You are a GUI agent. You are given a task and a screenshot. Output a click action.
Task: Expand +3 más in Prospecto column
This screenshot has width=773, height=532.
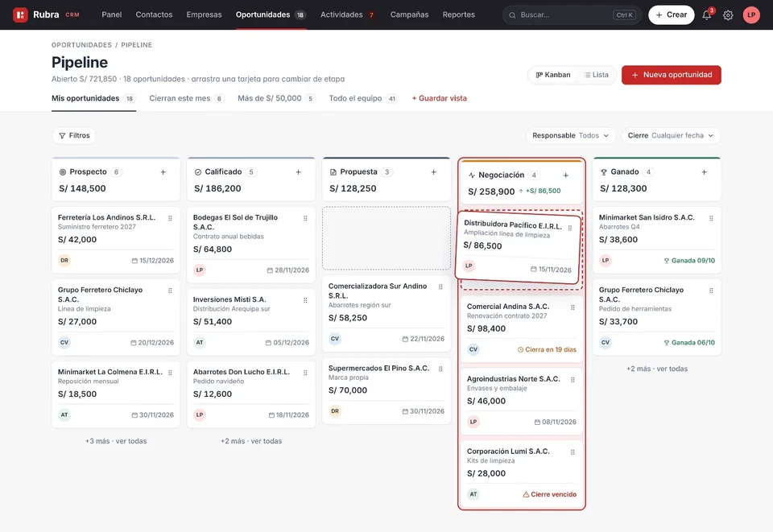[x=116, y=441]
